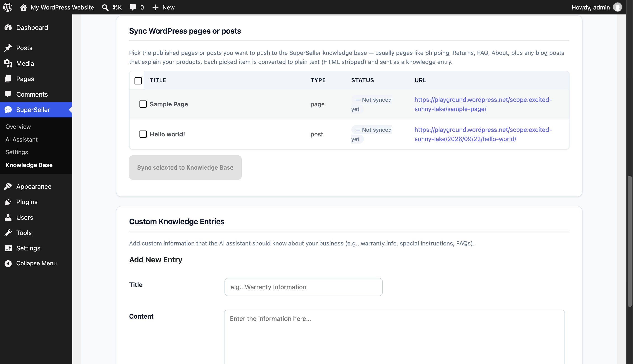Click the Title input field
633x364 pixels.
(303, 287)
